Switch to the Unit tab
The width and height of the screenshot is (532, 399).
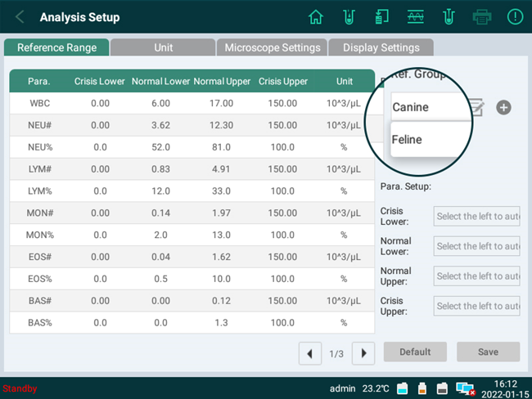coord(163,47)
